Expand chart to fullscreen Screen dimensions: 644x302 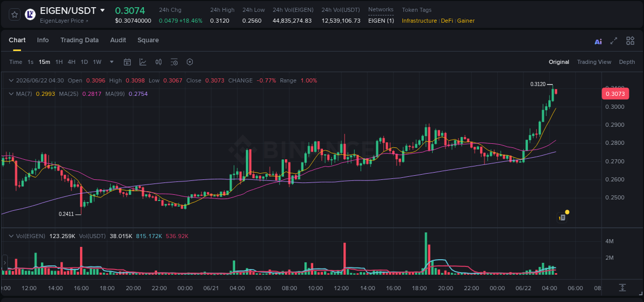click(x=614, y=41)
